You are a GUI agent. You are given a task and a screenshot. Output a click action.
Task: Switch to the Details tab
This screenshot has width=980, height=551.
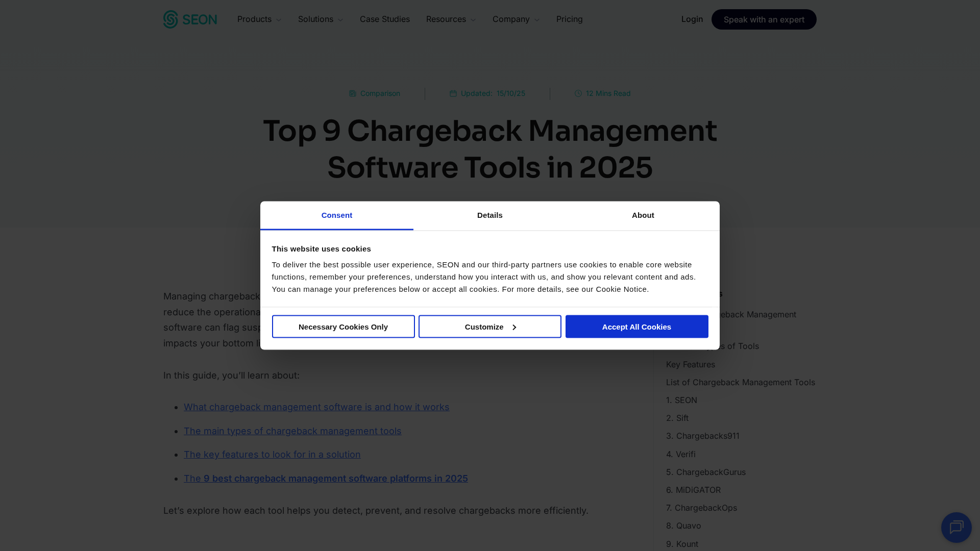tap(489, 215)
